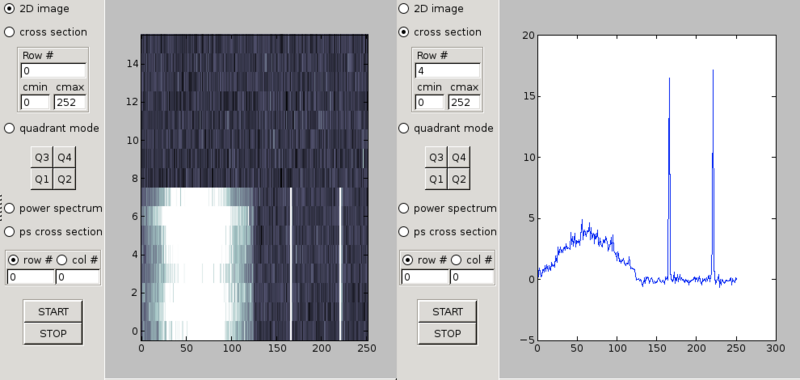The width and height of the screenshot is (800, 380).
Task: Select Q2 quadrant in right panel
Action: [458, 179]
